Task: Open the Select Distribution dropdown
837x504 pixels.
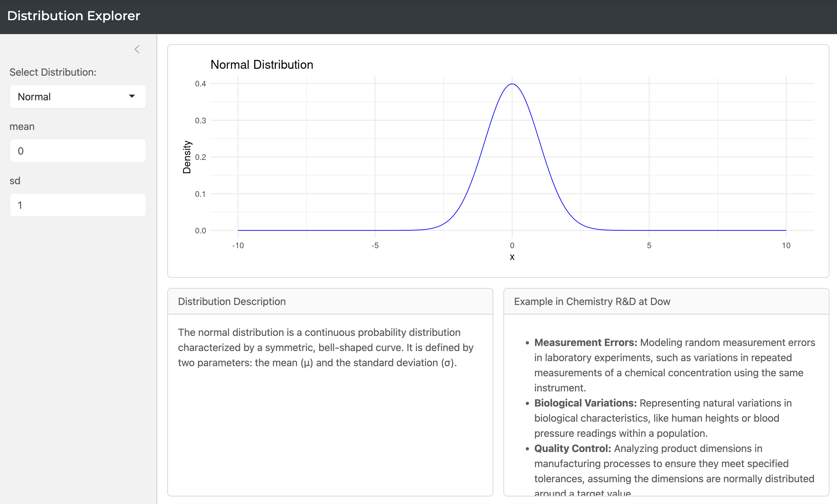Action: pyautogui.click(x=77, y=97)
